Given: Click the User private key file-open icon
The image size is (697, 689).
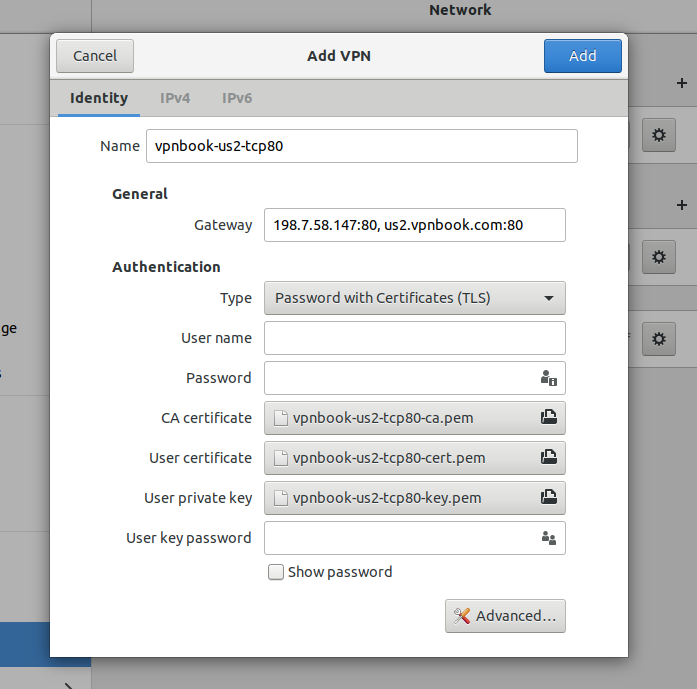Looking at the screenshot, I should (x=549, y=497).
